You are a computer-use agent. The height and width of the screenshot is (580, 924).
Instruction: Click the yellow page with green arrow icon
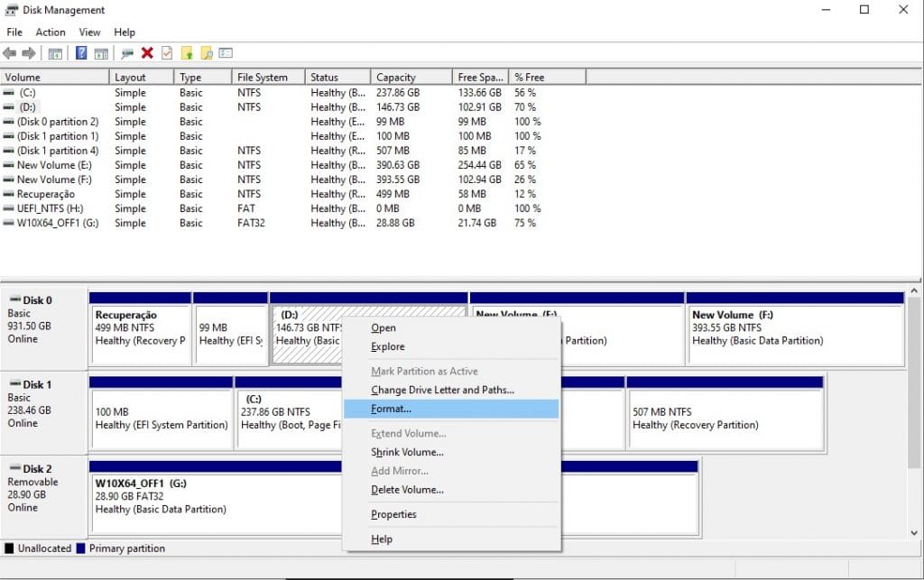[x=187, y=53]
